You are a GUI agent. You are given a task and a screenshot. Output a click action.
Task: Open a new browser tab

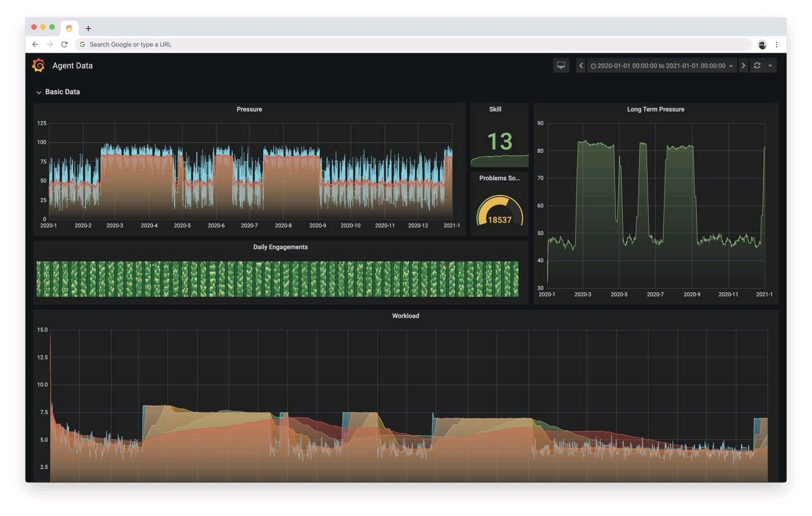coord(88,29)
